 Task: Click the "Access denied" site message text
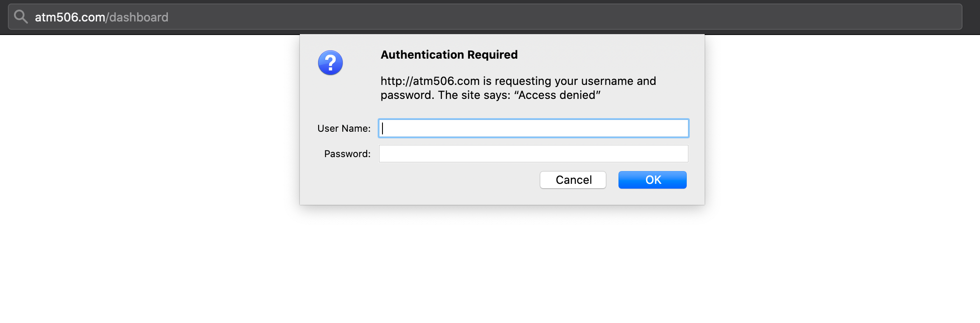coord(557,95)
